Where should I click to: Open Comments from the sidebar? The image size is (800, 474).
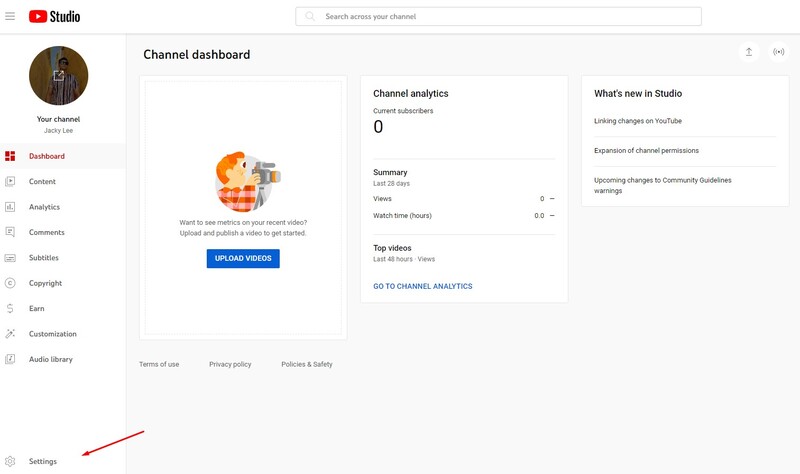[x=46, y=232]
